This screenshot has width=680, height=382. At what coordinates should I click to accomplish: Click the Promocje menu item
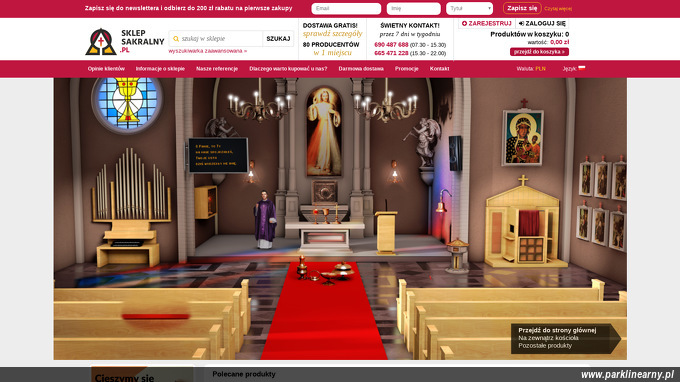[406, 69]
